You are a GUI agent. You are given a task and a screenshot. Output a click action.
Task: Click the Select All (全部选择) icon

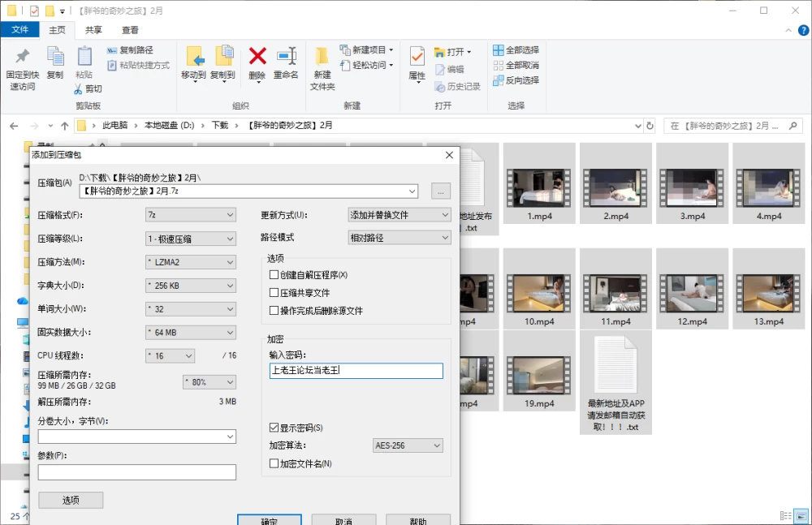coord(499,50)
